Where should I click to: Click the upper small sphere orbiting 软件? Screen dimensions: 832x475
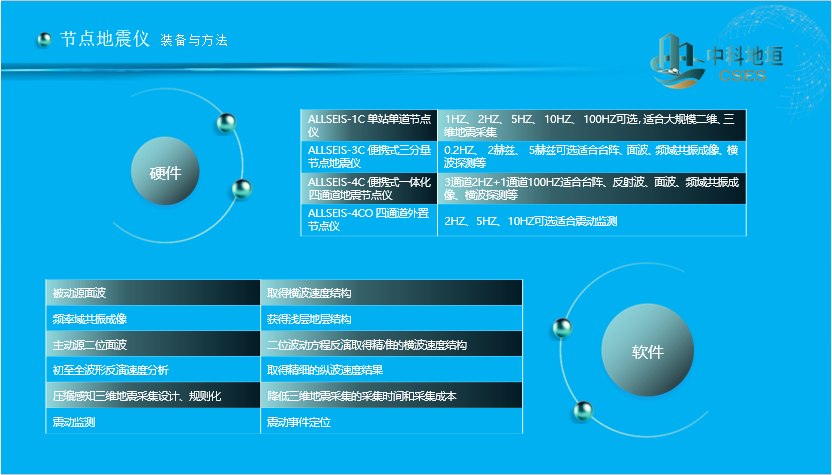click(562, 327)
